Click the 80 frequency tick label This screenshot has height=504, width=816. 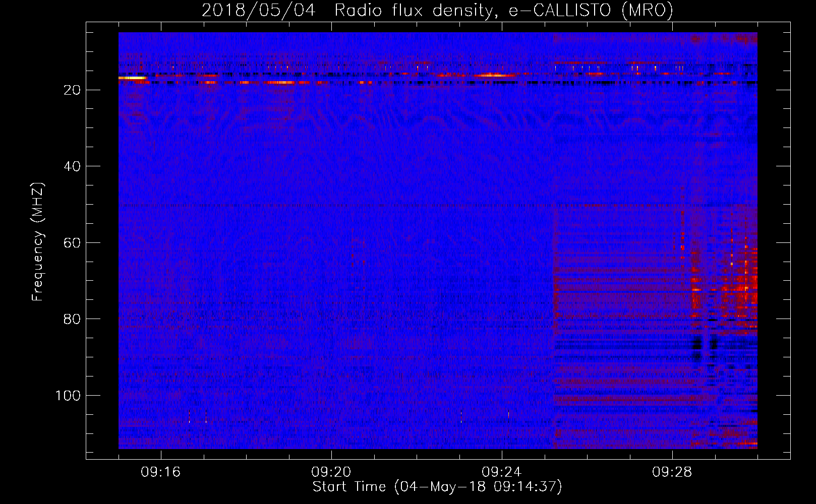73,320
